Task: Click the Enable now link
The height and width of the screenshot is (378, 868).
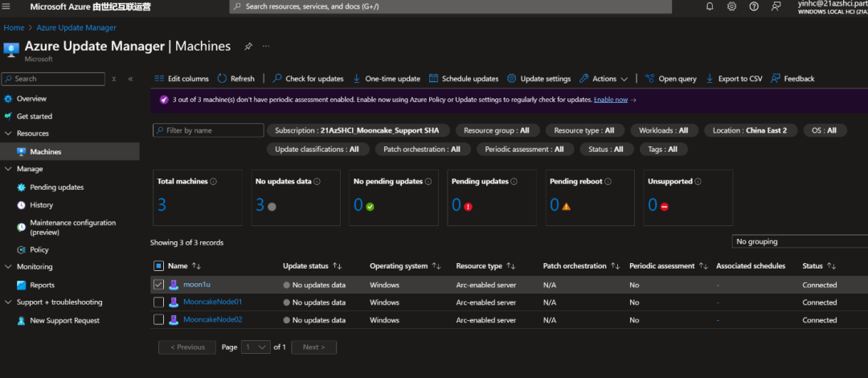Action: point(611,100)
